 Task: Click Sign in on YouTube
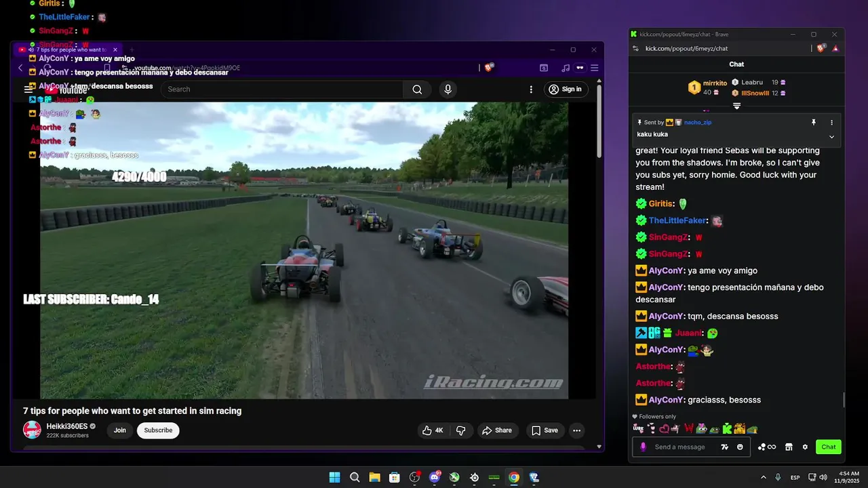pos(565,89)
